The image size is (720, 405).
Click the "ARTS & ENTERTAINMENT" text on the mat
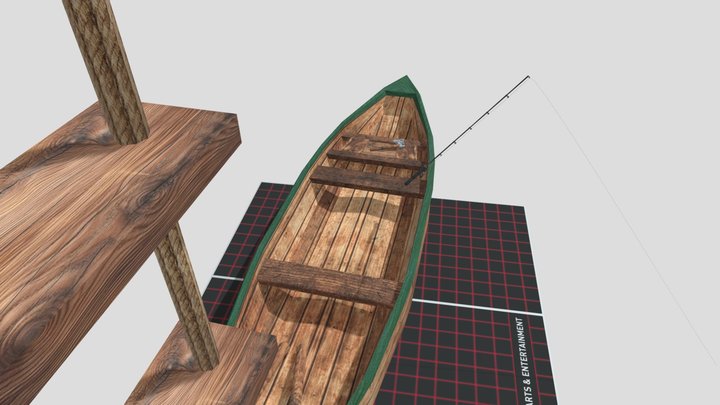pos(526,361)
